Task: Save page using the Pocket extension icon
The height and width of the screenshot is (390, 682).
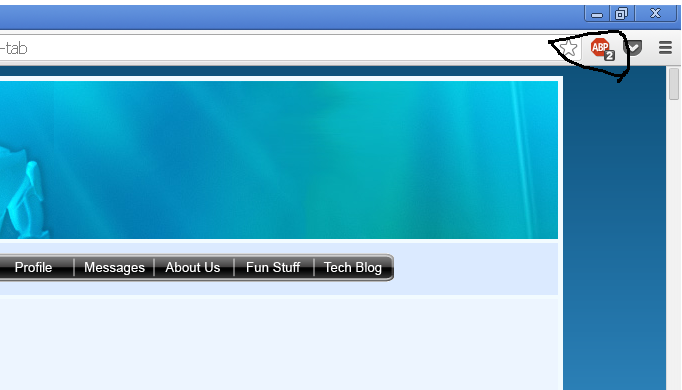Action: [x=633, y=48]
